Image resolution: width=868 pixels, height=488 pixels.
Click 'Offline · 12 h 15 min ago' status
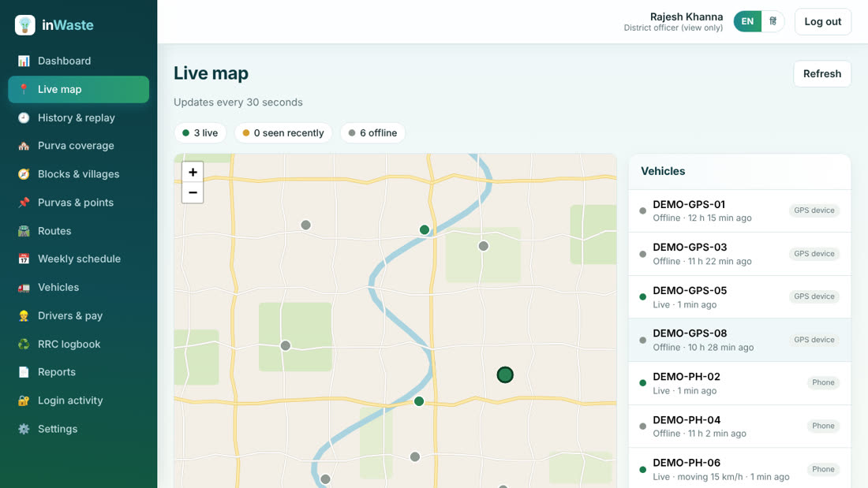pos(702,218)
